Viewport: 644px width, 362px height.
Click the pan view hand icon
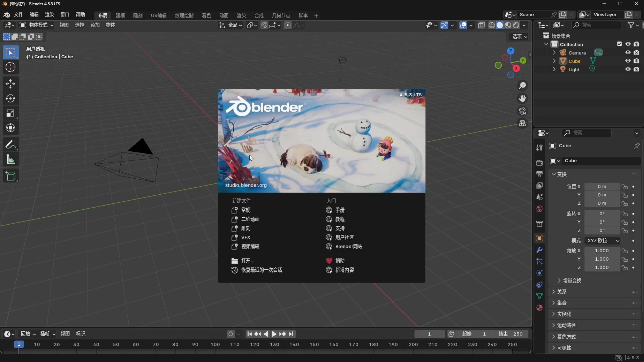522,98
